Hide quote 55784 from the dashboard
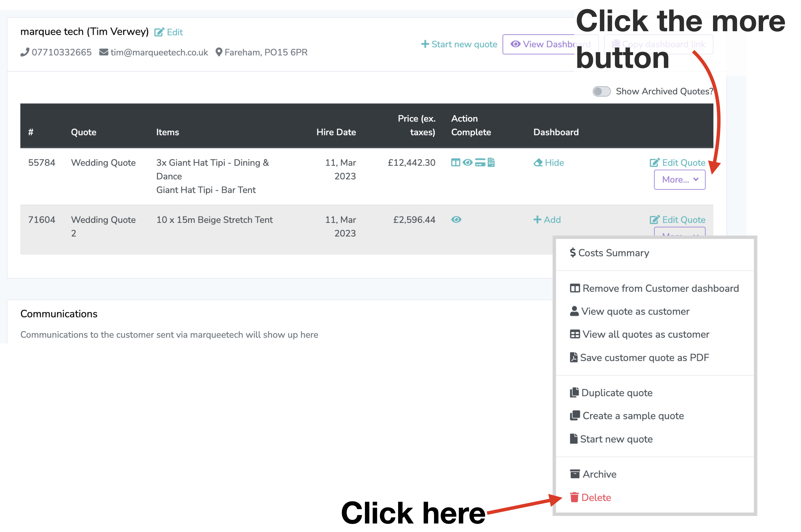Image resolution: width=801 pixels, height=532 pixels. [x=549, y=163]
